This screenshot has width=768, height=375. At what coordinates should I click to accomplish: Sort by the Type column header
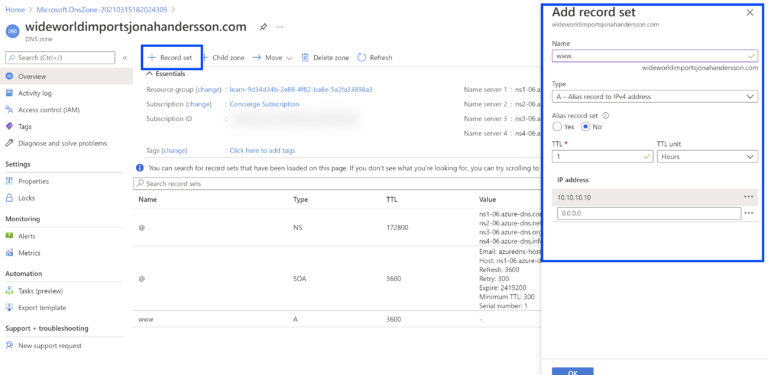pos(300,200)
